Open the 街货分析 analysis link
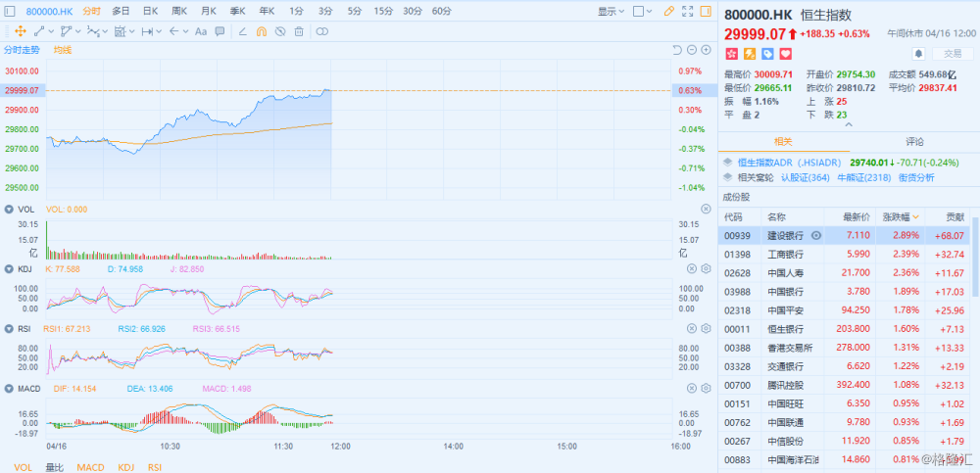This screenshot has height=473, width=980. 916,177
